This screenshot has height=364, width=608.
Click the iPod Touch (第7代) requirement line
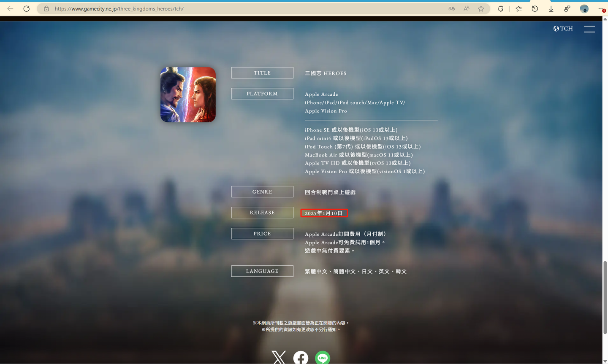(x=363, y=147)
